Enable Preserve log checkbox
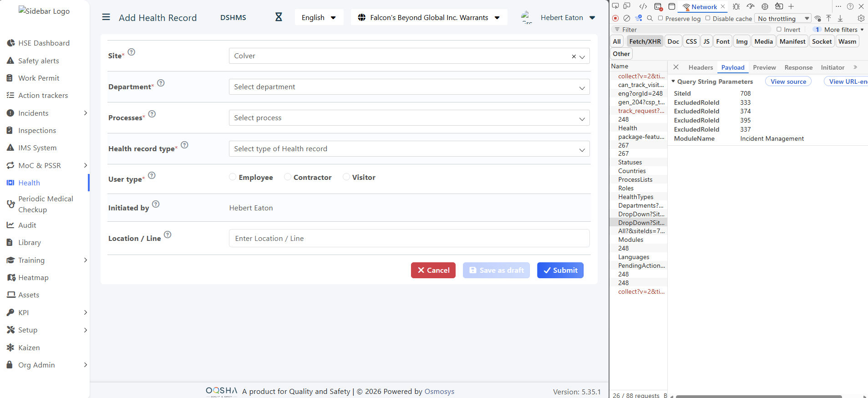This screenshot has height=398, width=868. tap(660, 19)
